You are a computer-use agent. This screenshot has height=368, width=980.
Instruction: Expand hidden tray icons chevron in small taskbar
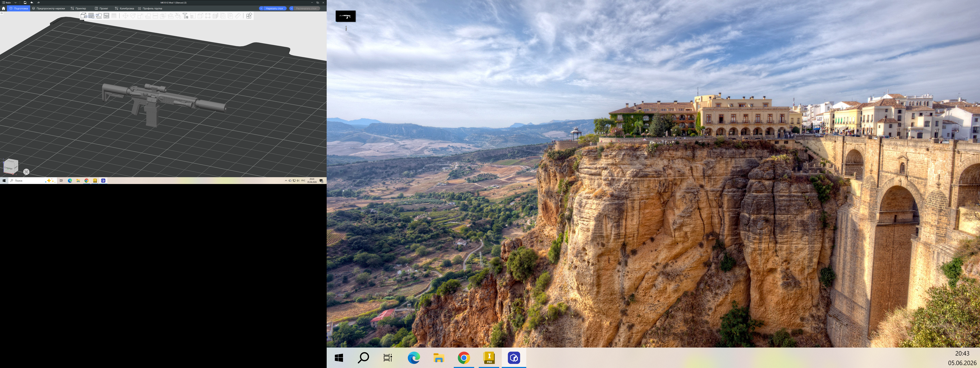click(x=286, y=181)
